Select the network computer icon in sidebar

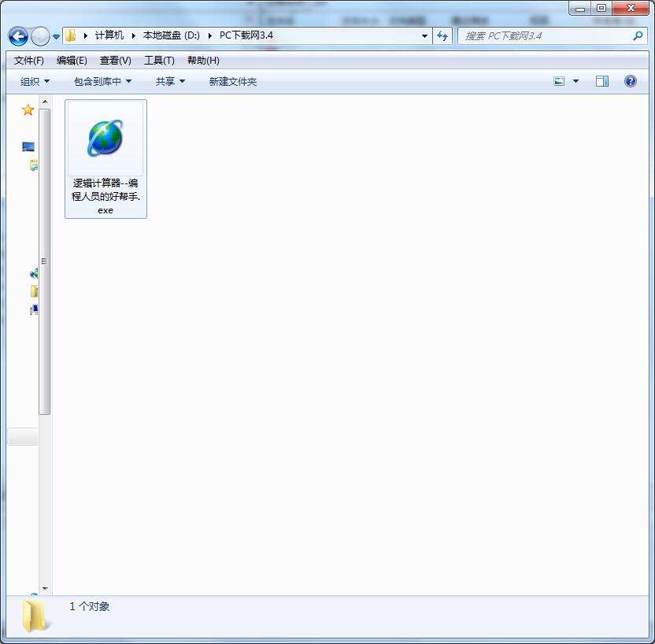click(x=34, y=309)
